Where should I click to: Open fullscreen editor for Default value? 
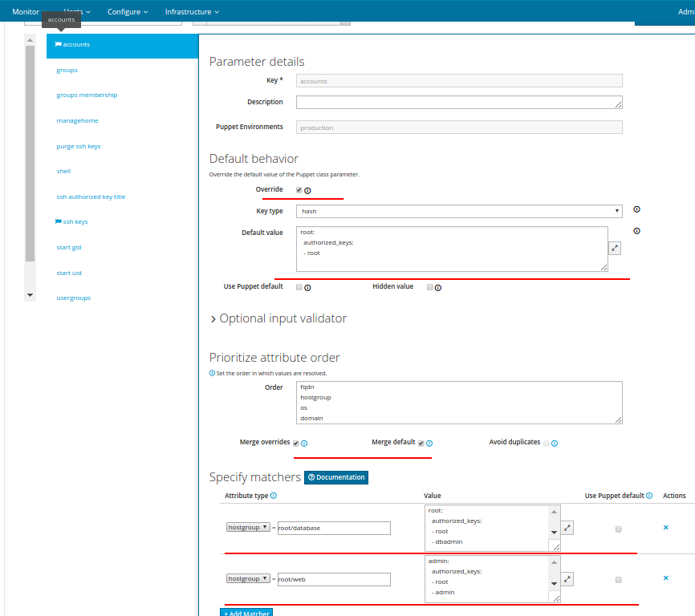click(614, 249)
